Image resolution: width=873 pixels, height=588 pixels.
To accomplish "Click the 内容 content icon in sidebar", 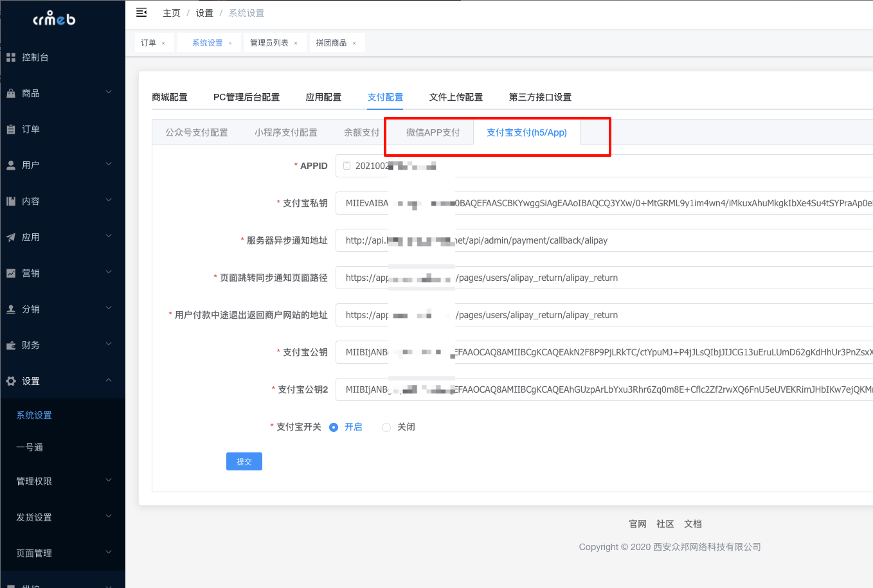I will click(11, 201).
